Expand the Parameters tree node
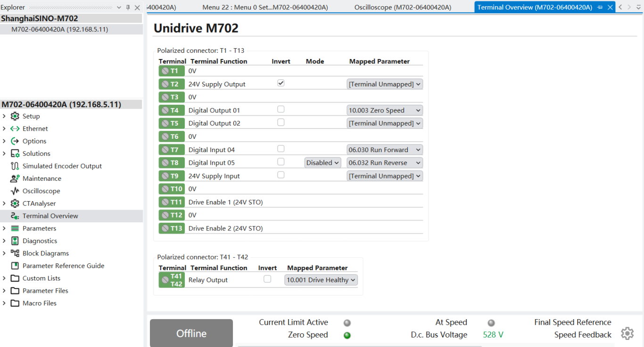Image resolution: width=644 pixels, height=347 pixels. (x=4, y=229)
